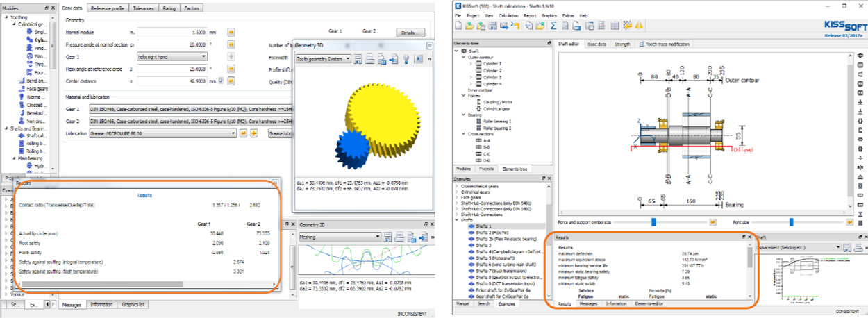This screenshot has width=868, height=318.
Task: Click the Normal module input field
Action: click(x=172, y=32)
